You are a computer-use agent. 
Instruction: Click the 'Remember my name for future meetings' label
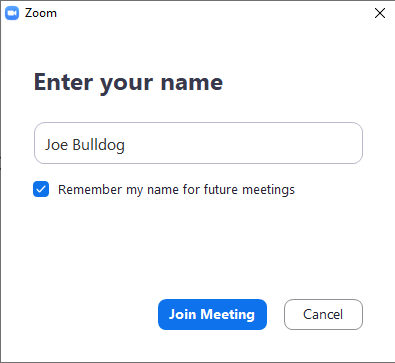pos(176,190)
